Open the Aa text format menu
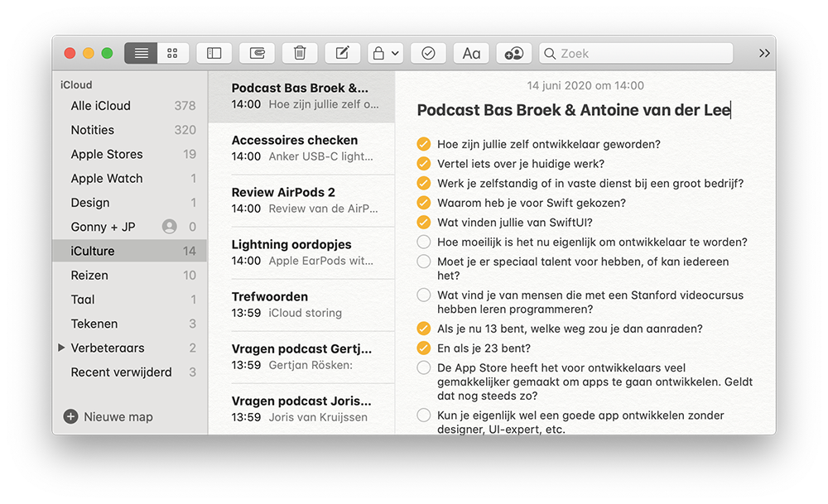This screenshot has height=504, width=828. point(471,53)
